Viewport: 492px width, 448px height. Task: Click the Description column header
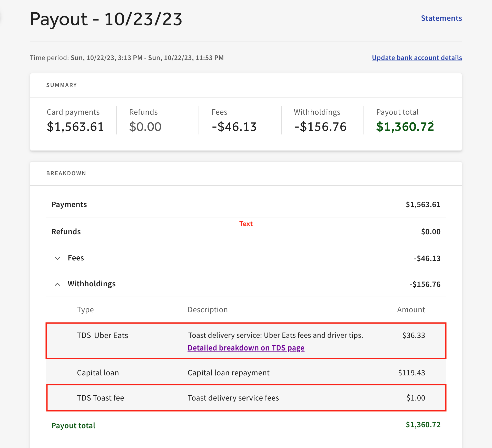(x=208, y=310)
